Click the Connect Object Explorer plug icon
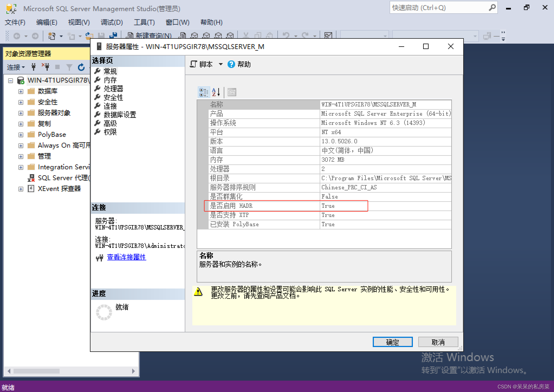 pyautogui.click(x=34, y=67)
